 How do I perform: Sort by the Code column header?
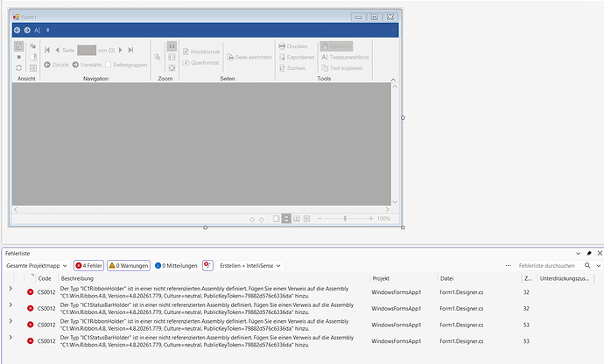[x=45, y=278]
